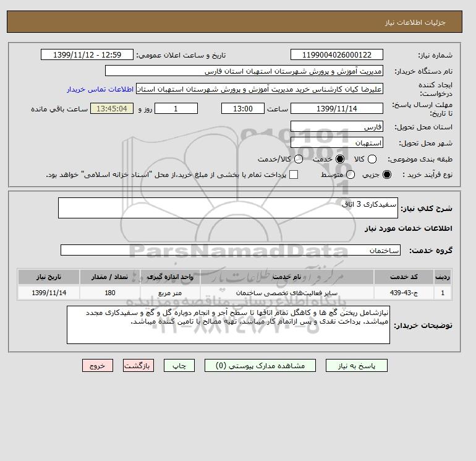Click the توضیحات خریدار text area
476x461 pixels.
point(228,325)
